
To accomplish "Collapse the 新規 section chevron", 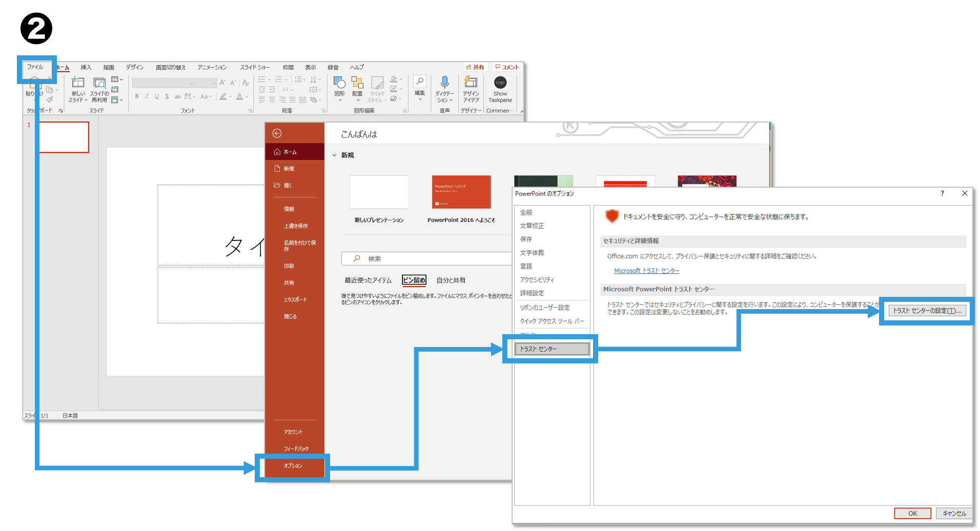I will tap(335, 155).
